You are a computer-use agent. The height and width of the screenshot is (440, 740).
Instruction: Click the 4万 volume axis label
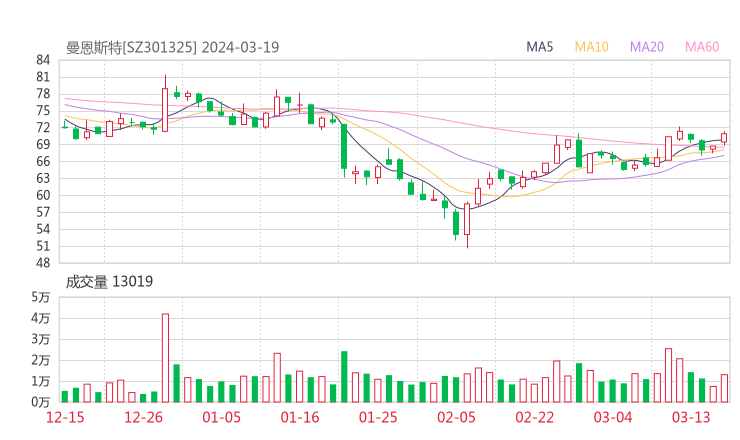[x=41, y=318]
